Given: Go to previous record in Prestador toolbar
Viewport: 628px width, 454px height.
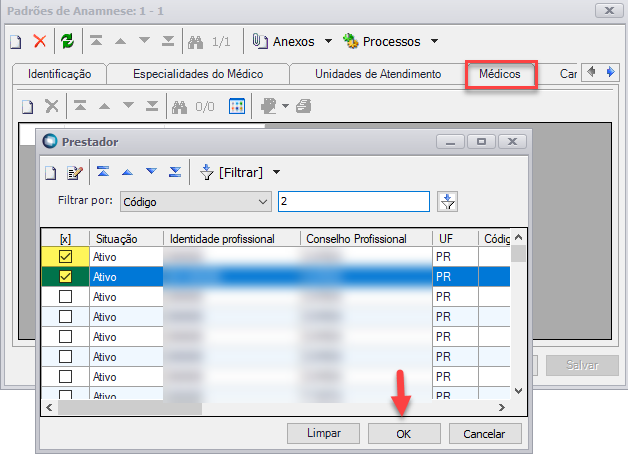Looking at the screenshot, I should [127, 173].
